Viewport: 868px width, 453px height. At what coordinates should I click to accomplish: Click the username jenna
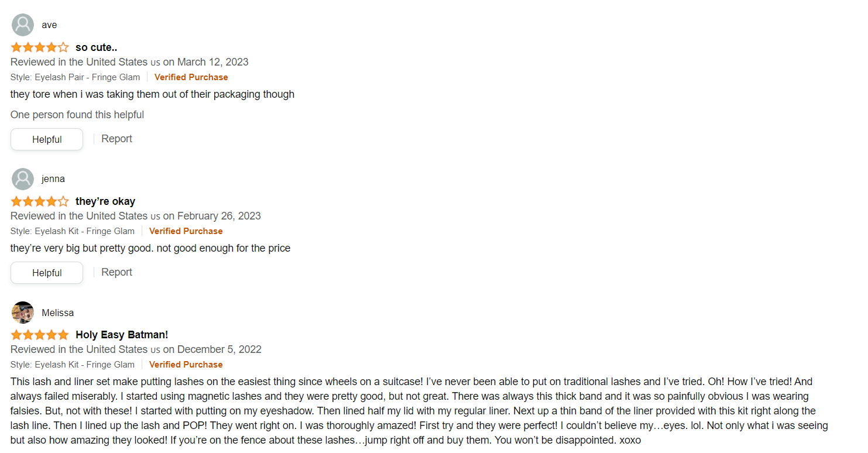pyautogui.click(x=53, y=179)
